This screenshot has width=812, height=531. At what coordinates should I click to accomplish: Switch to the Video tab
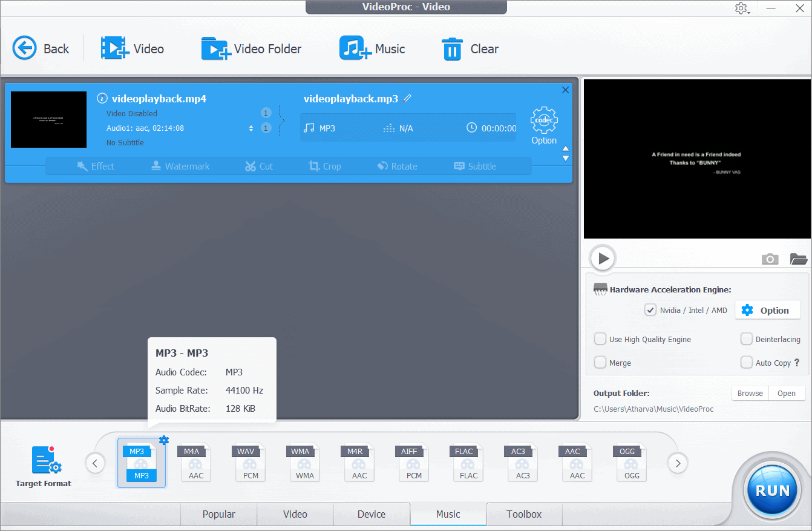pos(295,514)
